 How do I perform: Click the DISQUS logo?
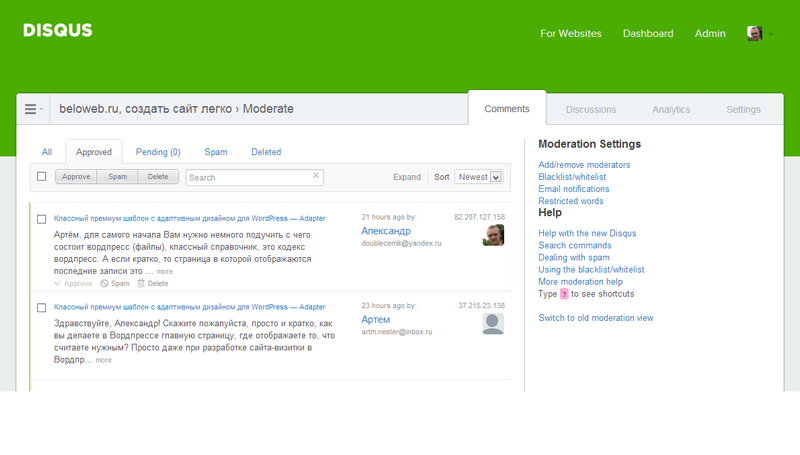point(58,31)
